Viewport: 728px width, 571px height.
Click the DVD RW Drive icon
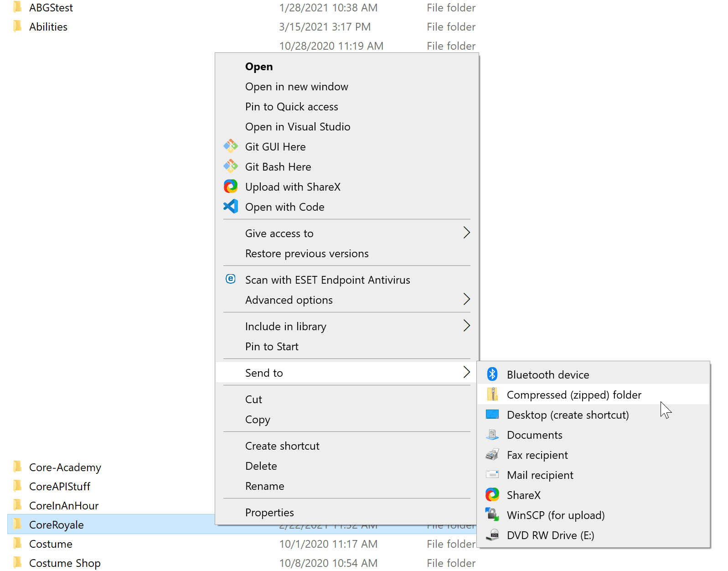492,535
